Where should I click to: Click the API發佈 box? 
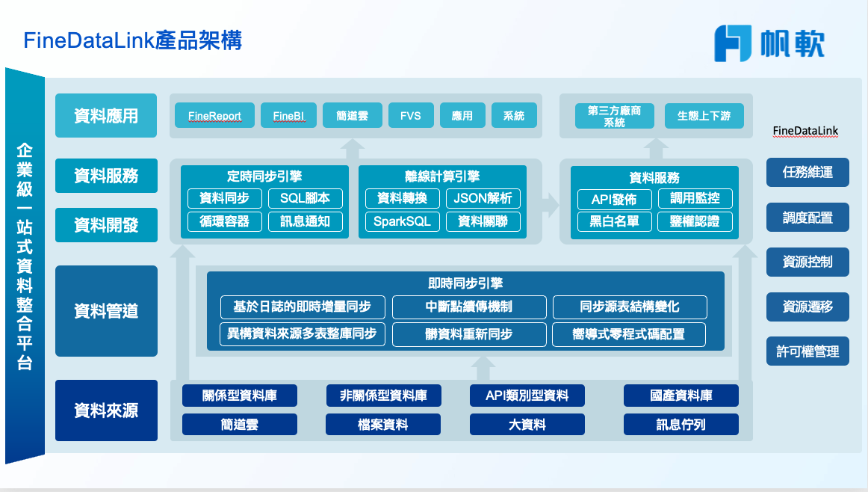pos(615,199)
